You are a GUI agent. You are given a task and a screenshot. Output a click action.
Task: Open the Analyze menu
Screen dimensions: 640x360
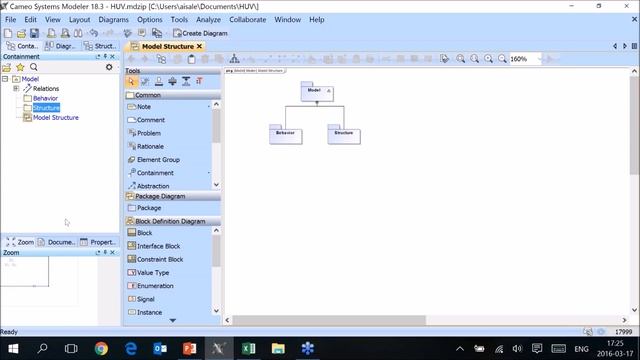[208, 20]
